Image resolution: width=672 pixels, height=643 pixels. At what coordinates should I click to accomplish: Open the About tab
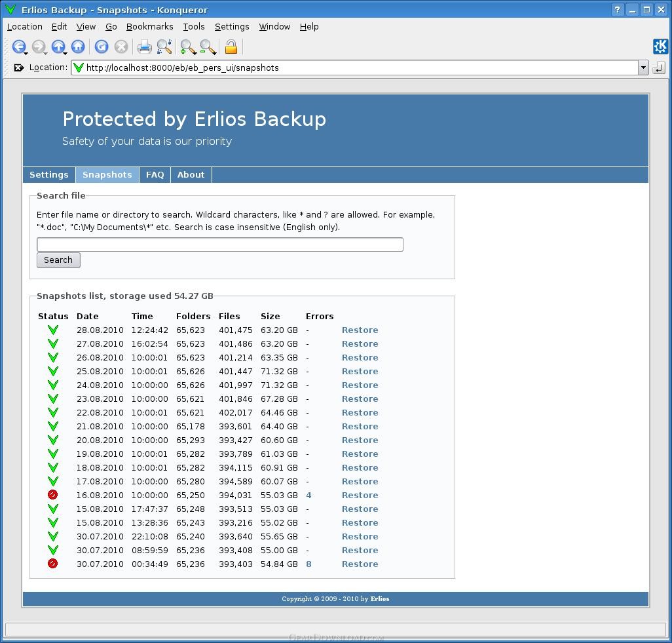point(191,174)
